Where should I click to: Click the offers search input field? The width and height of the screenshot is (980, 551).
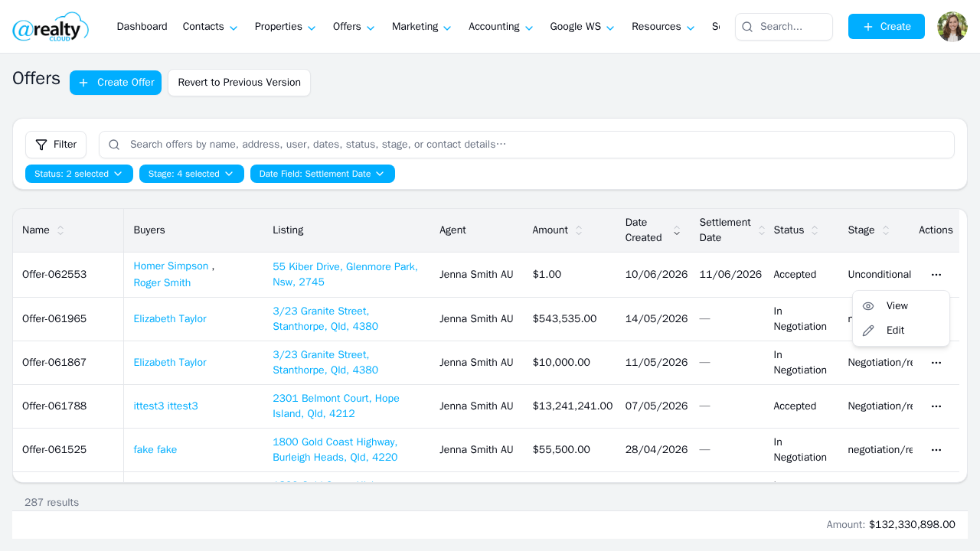(x=527, y=145)
